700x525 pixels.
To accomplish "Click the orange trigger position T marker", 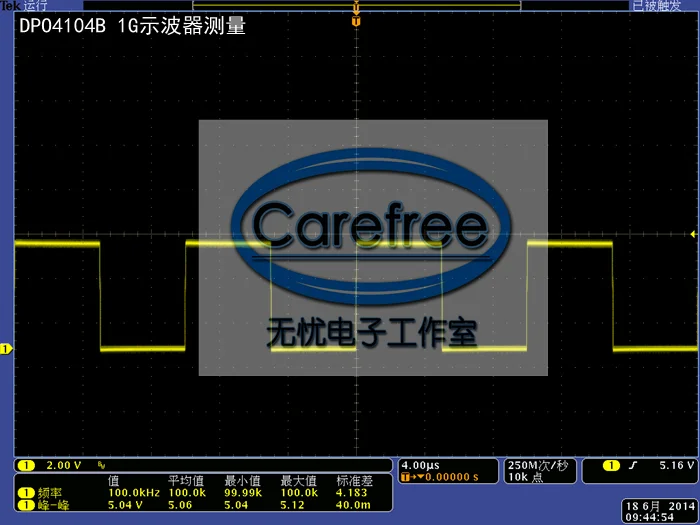I will pos(356,21).
